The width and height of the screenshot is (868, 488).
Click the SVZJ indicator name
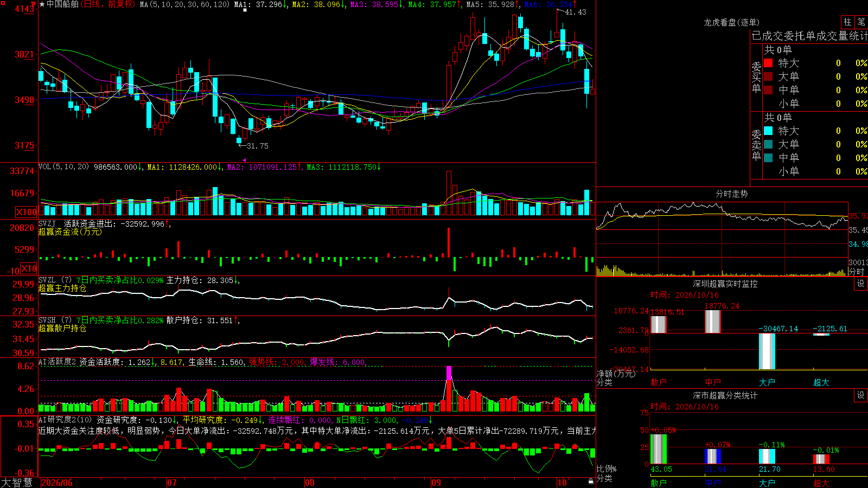pyautogui.click(x=47, y=224)
